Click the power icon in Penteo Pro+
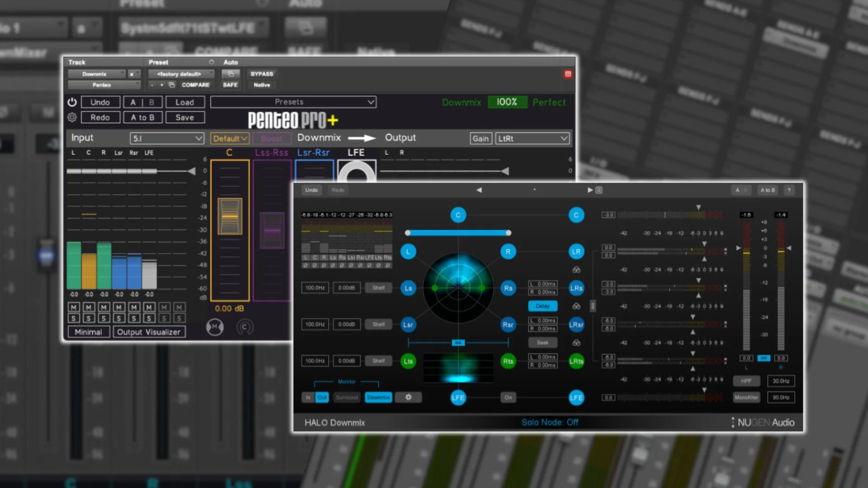Viewport: 868px width, 488px height. click(71, 102)
